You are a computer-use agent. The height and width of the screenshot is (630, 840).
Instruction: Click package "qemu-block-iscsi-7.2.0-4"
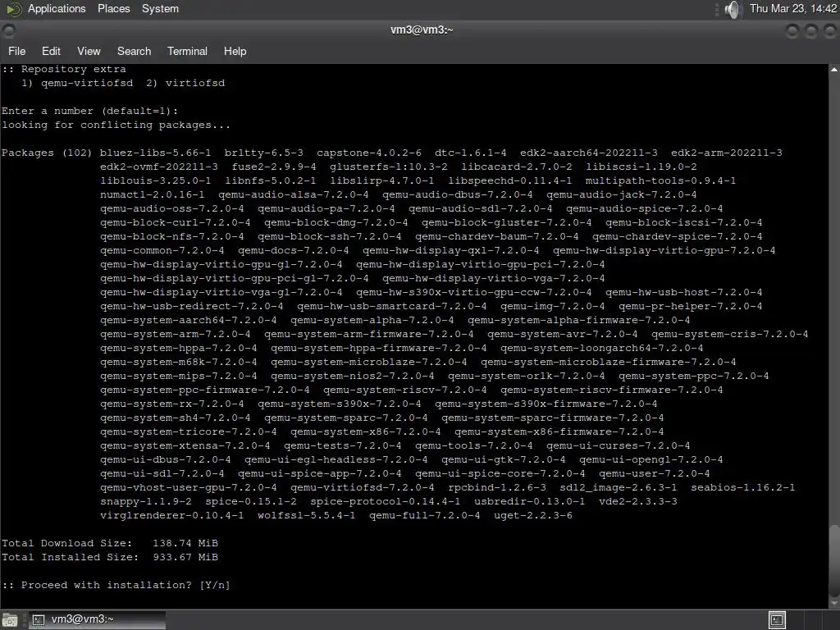[x=683, y=222]
